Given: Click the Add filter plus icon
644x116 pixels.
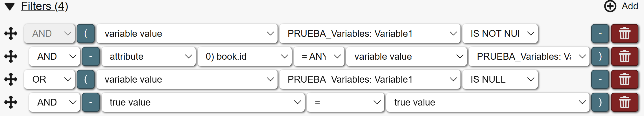Looking at the screenshot, I should click(x=610, y=6).
